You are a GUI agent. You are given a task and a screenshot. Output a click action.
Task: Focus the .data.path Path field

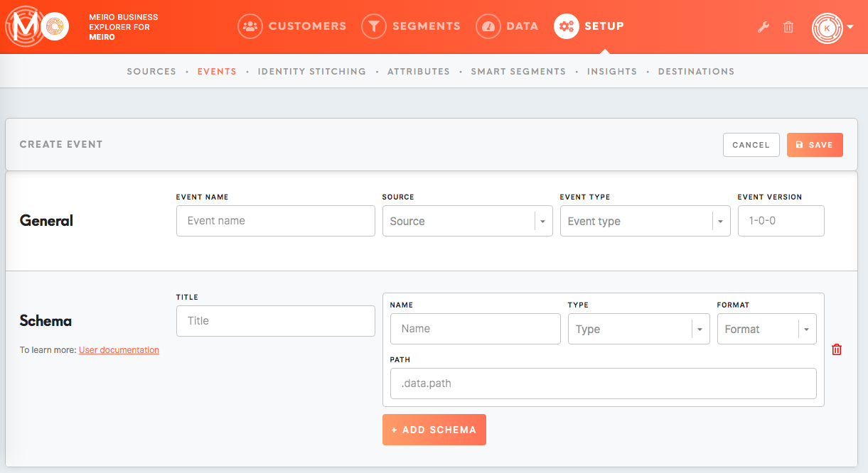coord(604,384)
